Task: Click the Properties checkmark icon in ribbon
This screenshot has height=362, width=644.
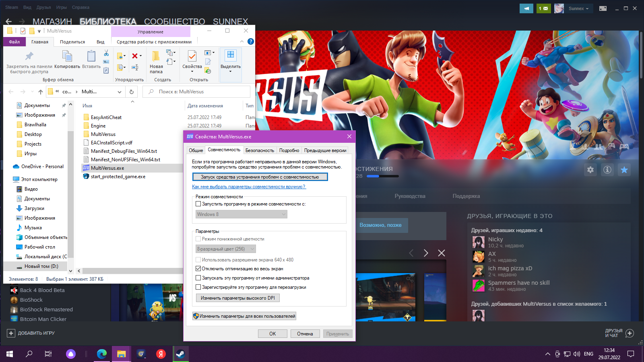Action: [x=192, y=56]
